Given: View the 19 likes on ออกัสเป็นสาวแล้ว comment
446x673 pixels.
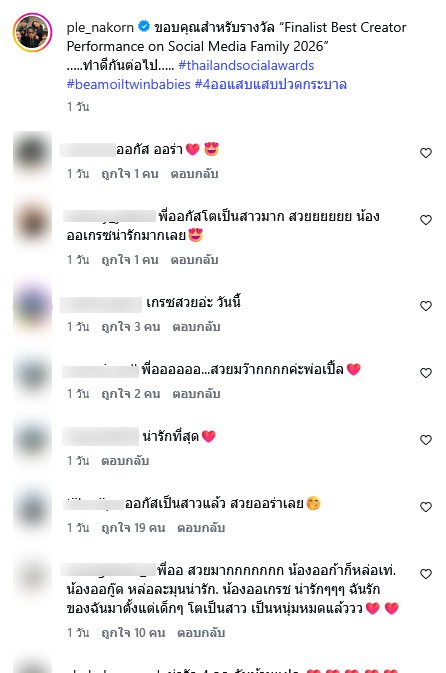Looking at the screenshot, I should click(133, 527).
